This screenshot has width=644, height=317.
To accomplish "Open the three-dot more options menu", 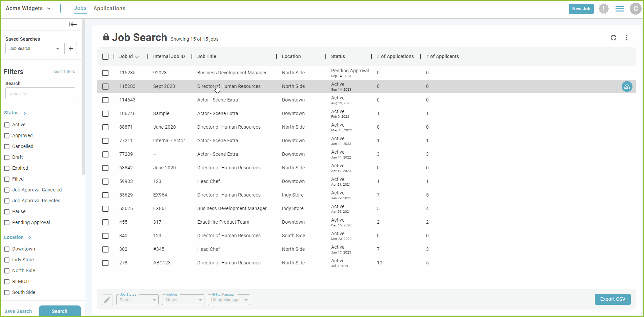I will pos(627,38).
